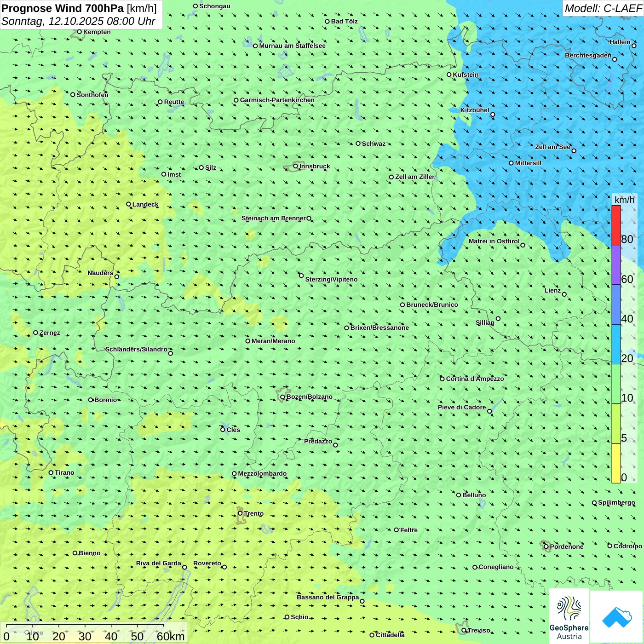Click the 'Zell am Ziller' label

[x=415, y=177]
